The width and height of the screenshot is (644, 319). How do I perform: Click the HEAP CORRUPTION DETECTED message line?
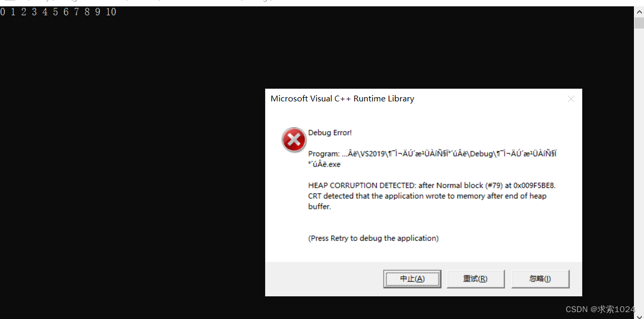point(432,185)
